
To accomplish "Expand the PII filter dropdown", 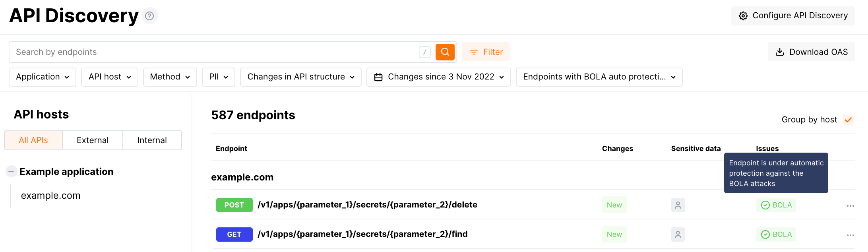I will point(218,77).
